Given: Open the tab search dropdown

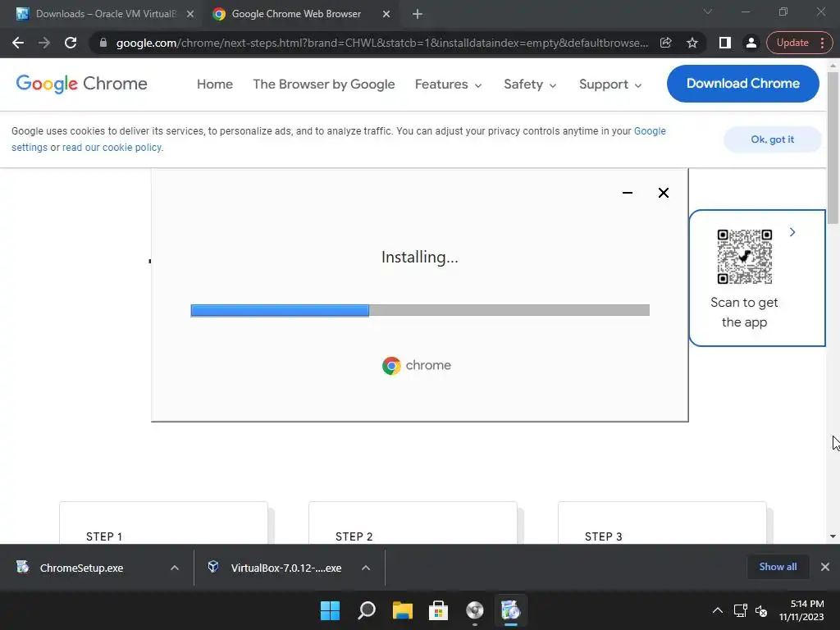Looking at the screenshot, I should click(x=708, y=11).
